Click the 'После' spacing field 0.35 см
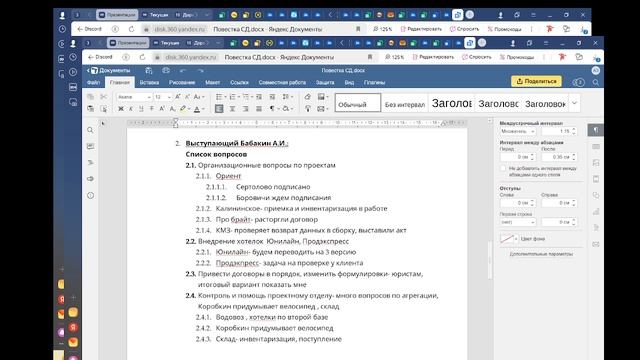This screenshot has width=640, height=360. [x=558, y=157]
